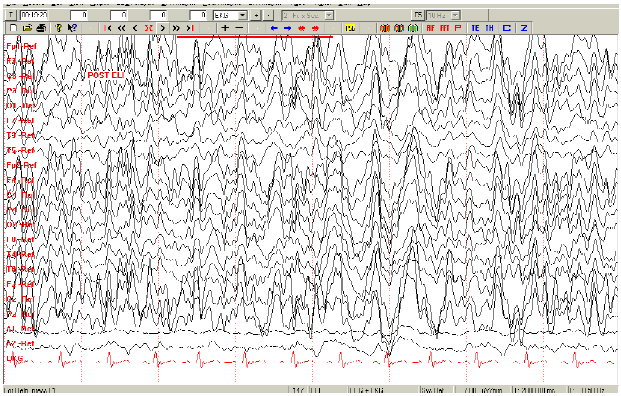
Task: Select the T4-Ref channel label
Action: click(x=21, y=254)
